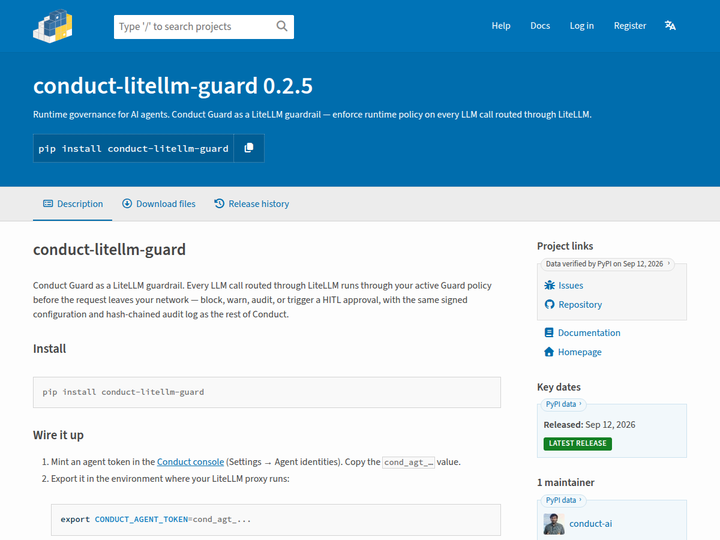
Task: Click the 'Runtime governance for AI agents' summary
Action: click(312, 114)
